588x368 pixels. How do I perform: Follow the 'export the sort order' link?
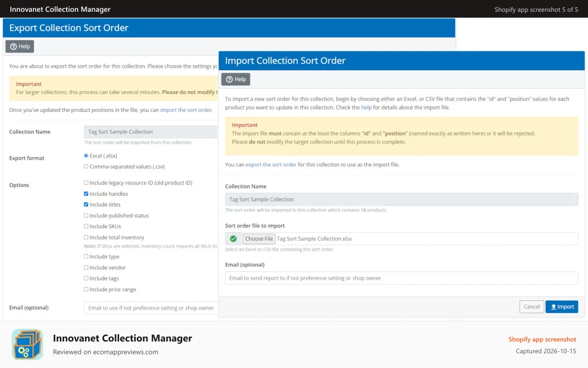(x=271, y=165)
